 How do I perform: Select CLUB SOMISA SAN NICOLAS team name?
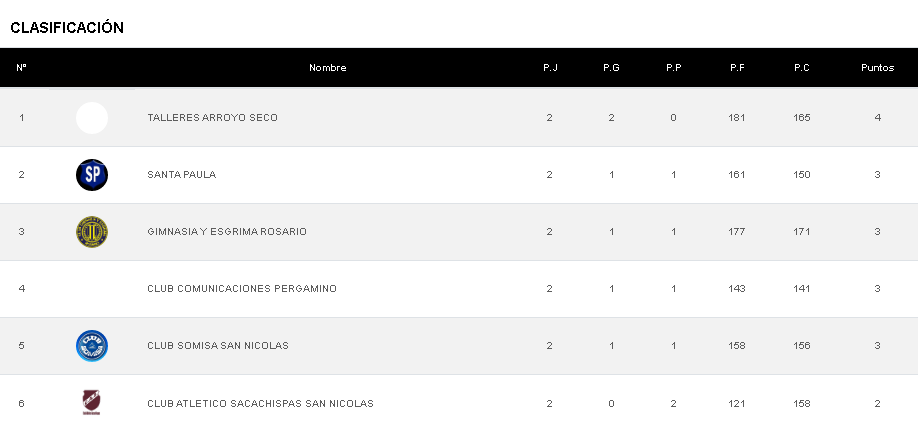pos(218,346)
